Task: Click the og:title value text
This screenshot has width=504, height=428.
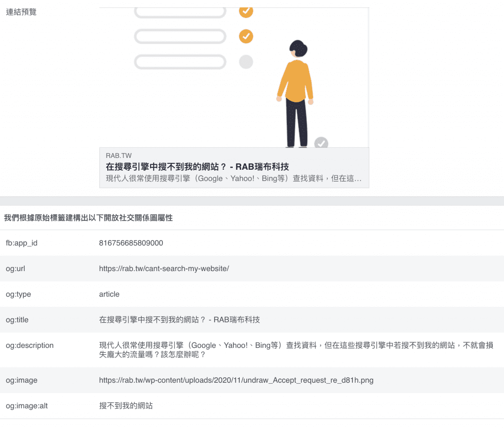Action: pyautogui.click(x=179, y=320)
